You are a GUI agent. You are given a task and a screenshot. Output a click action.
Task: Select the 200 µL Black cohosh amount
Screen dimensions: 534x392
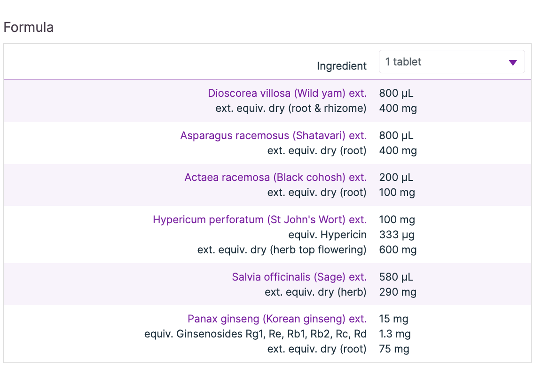396,177
